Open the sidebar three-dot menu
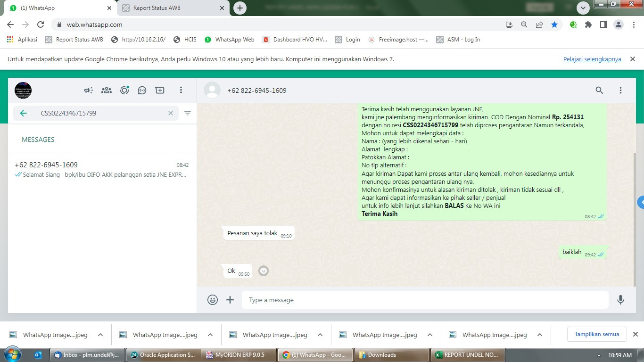This screenshot has width=644, height=362. click(181, 90)
